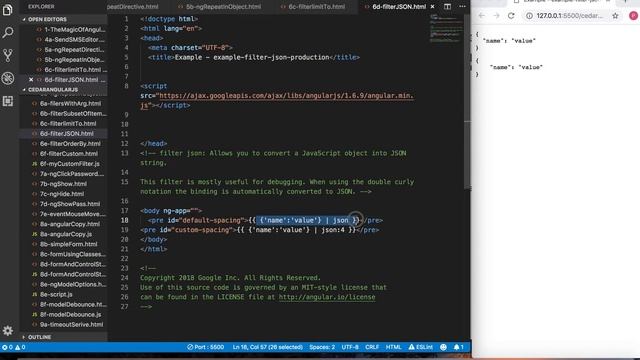
Task: Click the editor minimap preview
Action: [446, 29]
